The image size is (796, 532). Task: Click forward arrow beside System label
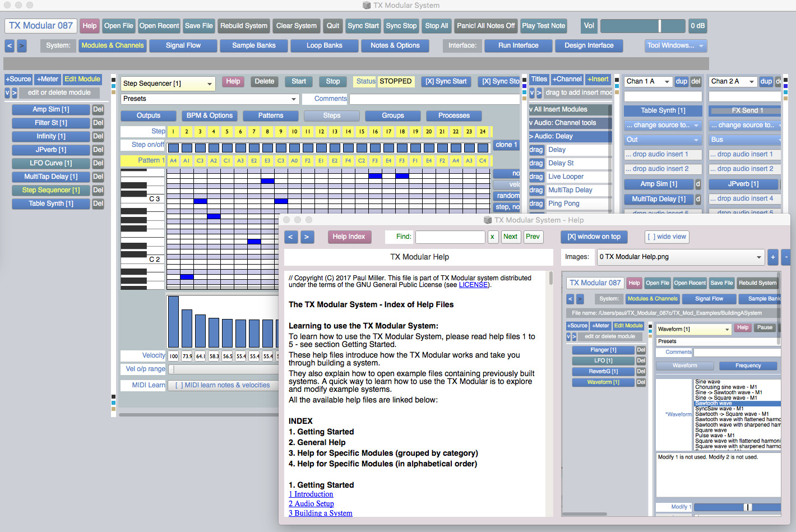coord(22,45)
